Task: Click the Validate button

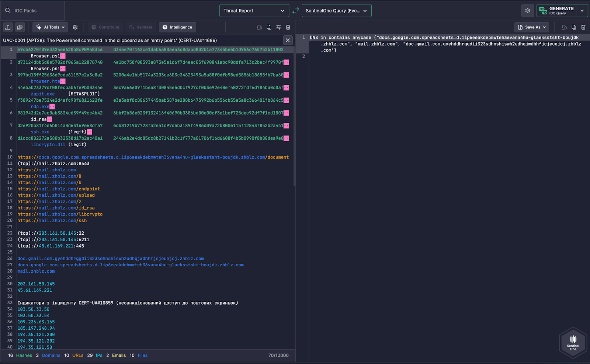Action: [141, 27]
